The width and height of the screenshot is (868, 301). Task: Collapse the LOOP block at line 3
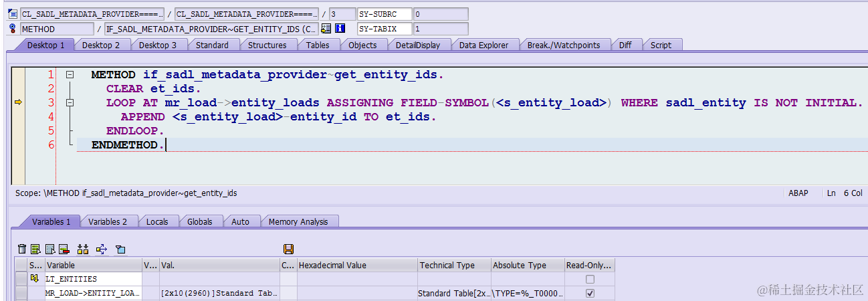click(x=70, y=102)
